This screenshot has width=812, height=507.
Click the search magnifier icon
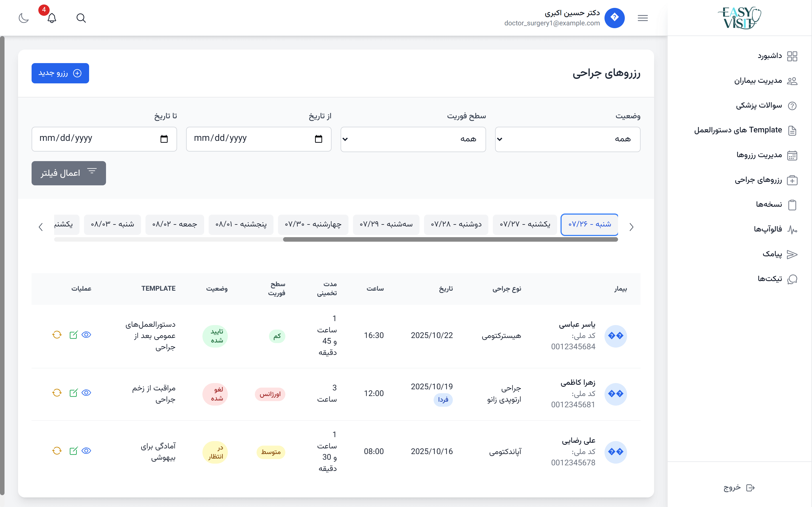(81, 18)
